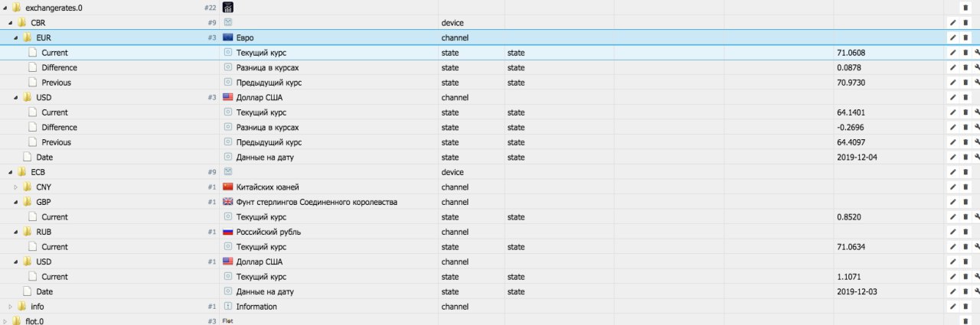
Task: Open wrench settings for value -0.2696
Action: (977, 127)
